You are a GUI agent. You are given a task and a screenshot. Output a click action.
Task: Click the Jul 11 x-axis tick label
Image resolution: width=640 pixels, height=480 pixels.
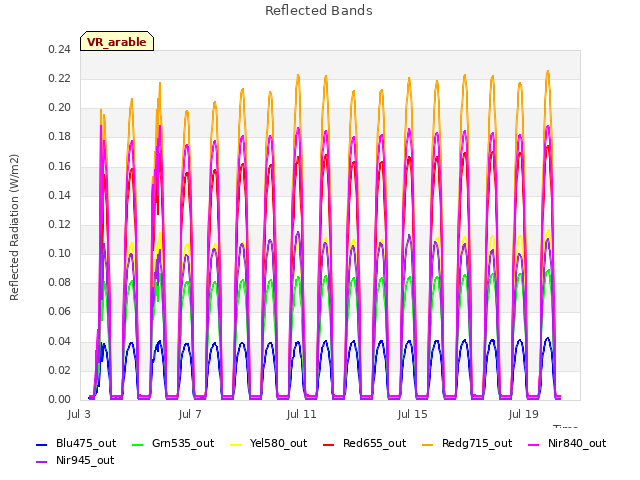(302, 414)
